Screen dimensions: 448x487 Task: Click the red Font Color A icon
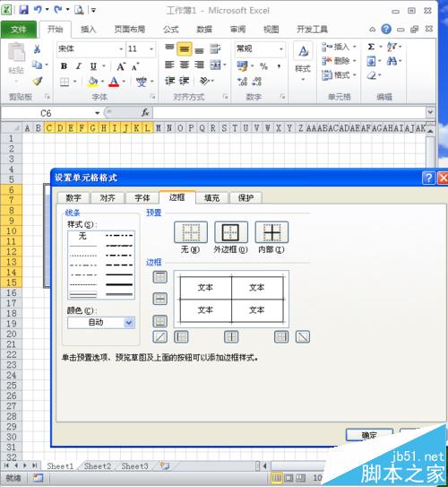coord(114,82)
